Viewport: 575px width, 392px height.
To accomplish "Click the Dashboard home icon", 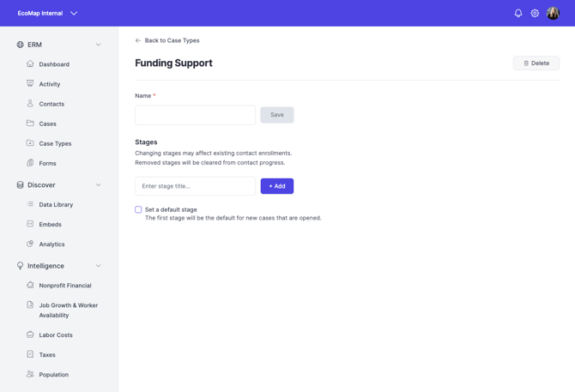I will (x=30, y=63).
